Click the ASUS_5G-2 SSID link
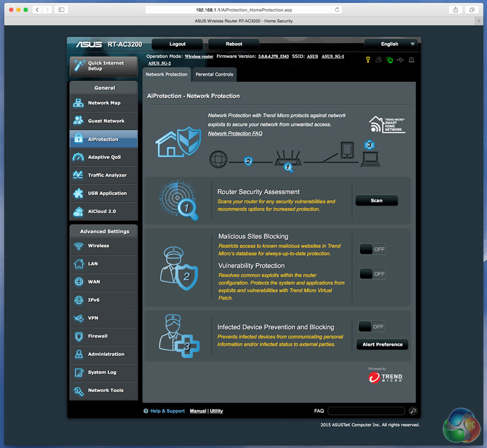The image size is (487, 448). point(159,63)
